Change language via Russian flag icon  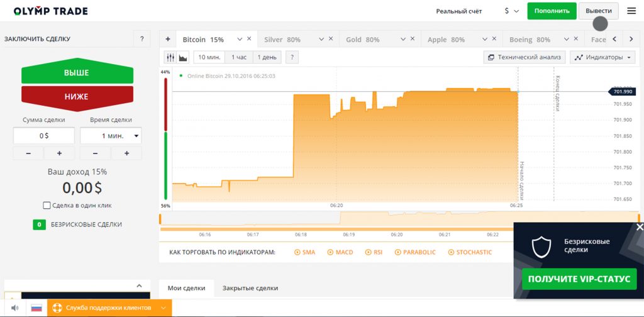(x=37, y=308)
